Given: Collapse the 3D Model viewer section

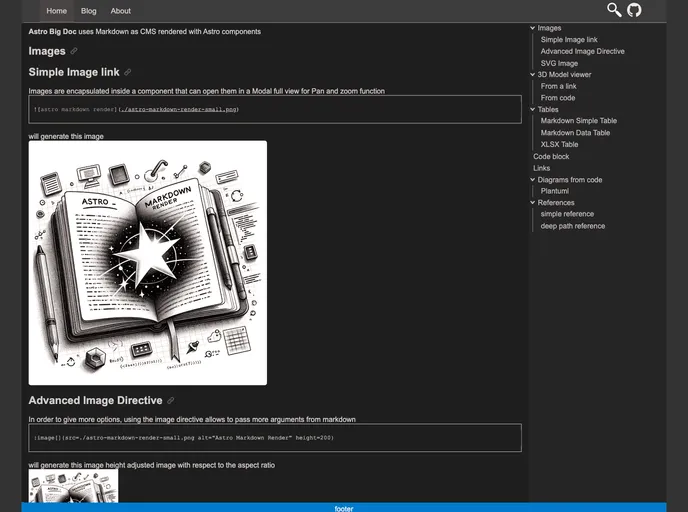Looking at the screenshot, I should click(x=532, y=75).
